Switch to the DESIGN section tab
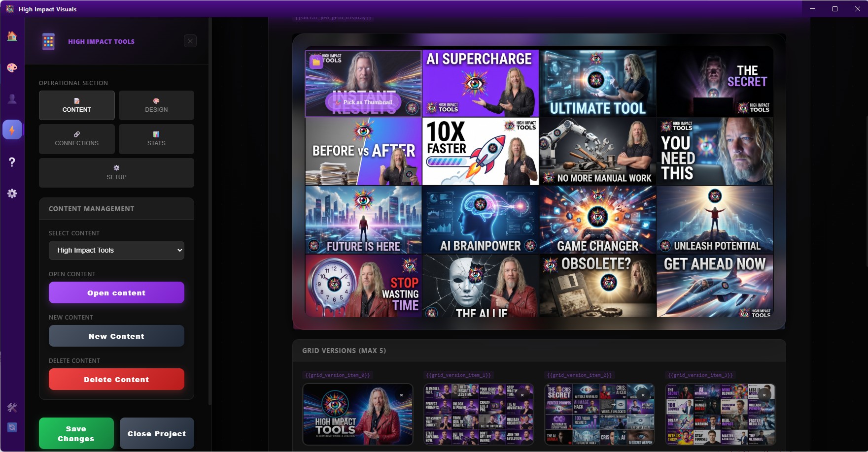The height and width of the screenshot is (452, 868). click(156, 105)
